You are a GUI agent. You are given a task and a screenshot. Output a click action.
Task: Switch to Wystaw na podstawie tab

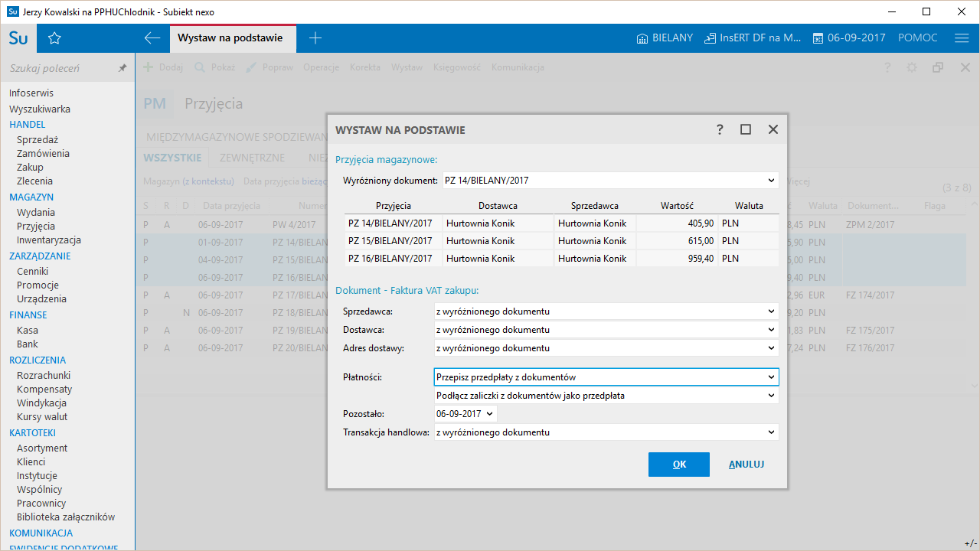pyautogui.click(x=230, y=38)
